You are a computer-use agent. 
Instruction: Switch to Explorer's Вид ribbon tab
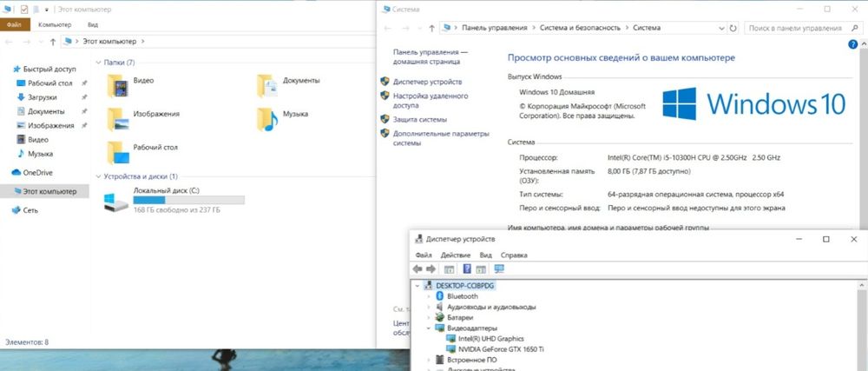coord(93,25)
